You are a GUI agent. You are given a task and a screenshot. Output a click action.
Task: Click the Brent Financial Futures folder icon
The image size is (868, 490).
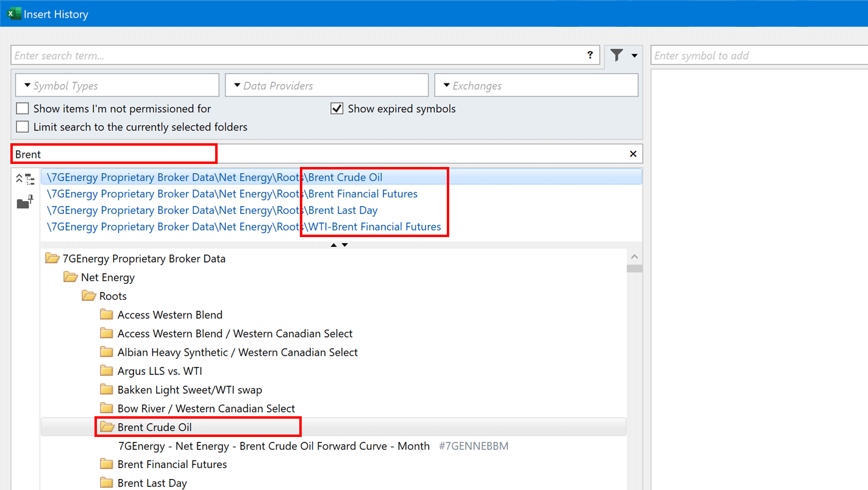107,464
